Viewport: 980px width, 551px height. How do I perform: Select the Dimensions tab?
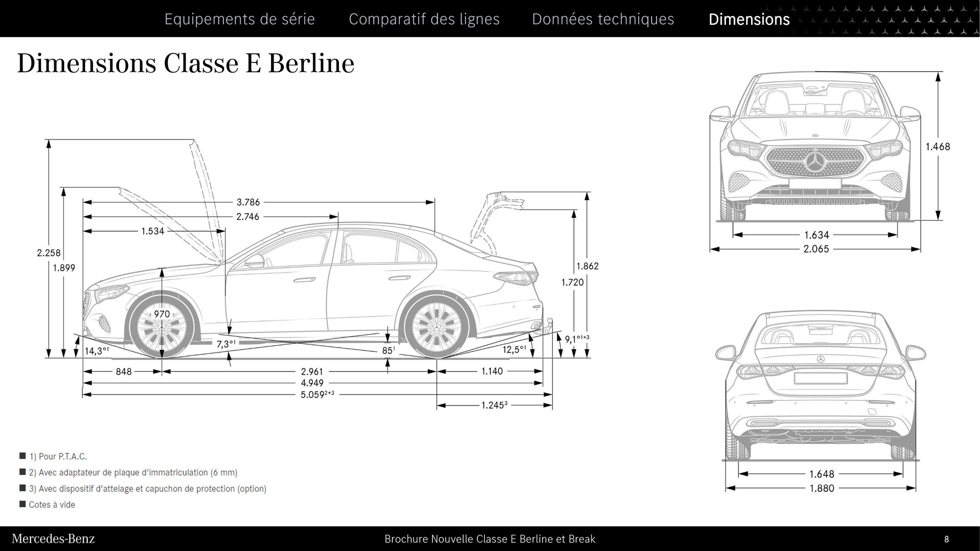click(749, 19)
